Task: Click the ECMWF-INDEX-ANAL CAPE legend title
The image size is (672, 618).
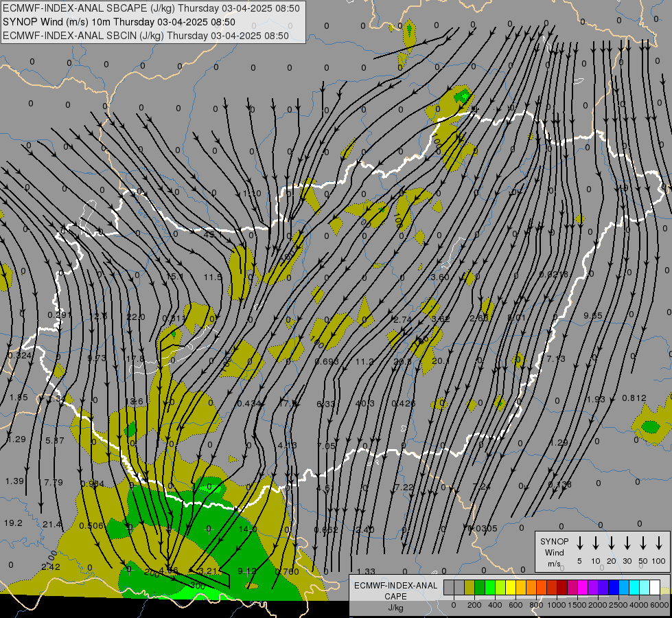Action: point(395,591)
